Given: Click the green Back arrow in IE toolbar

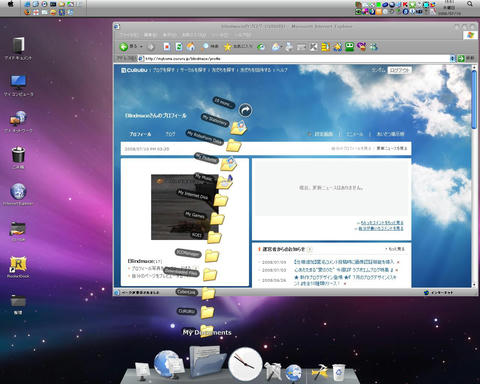Looking at the screenshot, I should [x=124, y=47].
